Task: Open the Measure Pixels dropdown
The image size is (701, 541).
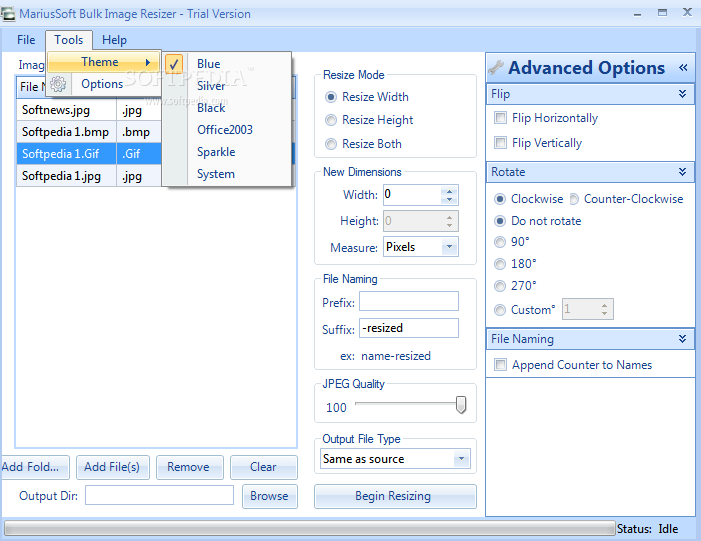Action: coord(450,247)
